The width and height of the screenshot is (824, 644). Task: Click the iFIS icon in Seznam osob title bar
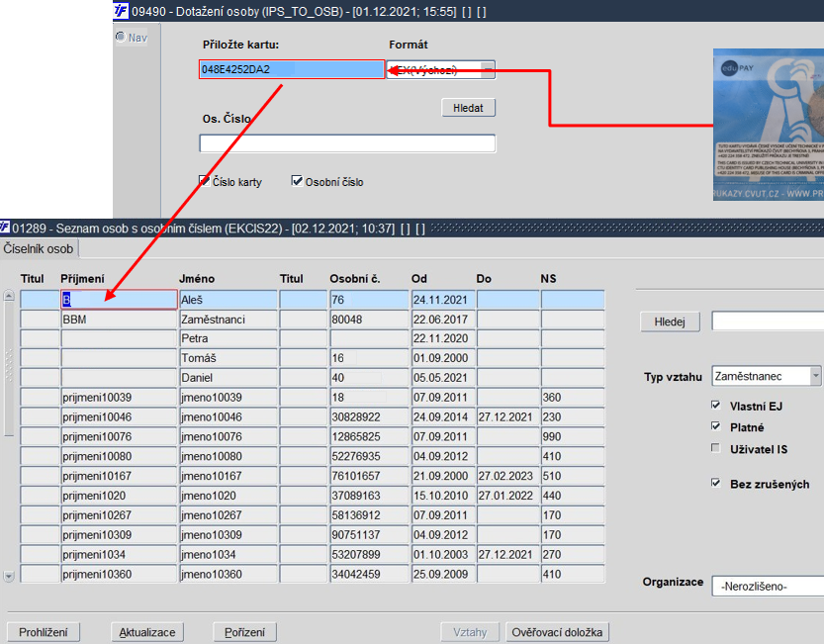(x=4, y=228)
